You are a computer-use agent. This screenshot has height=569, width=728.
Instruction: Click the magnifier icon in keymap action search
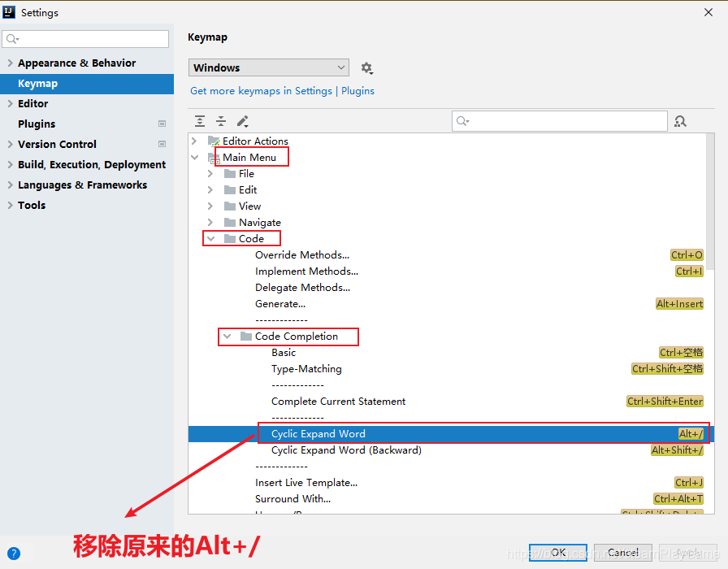pyautogui.click(x=462, y=121)
